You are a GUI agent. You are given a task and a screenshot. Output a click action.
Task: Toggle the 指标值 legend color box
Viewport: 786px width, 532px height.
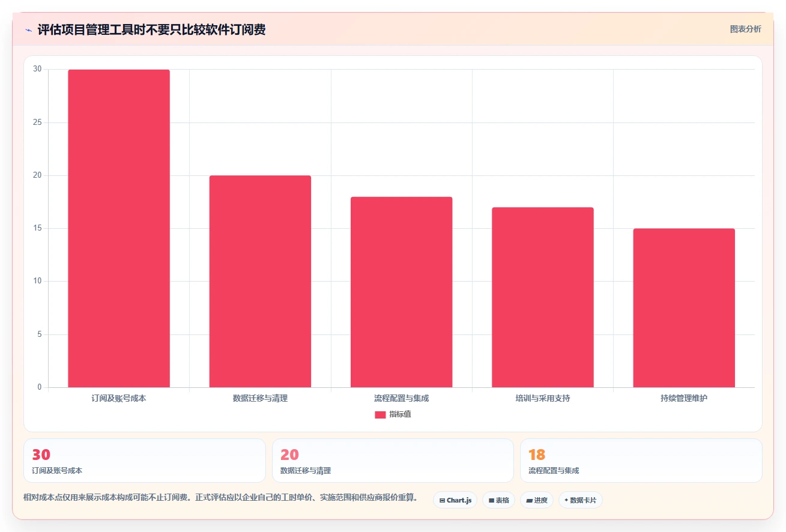pyautogui.click(x=380, y=414)
